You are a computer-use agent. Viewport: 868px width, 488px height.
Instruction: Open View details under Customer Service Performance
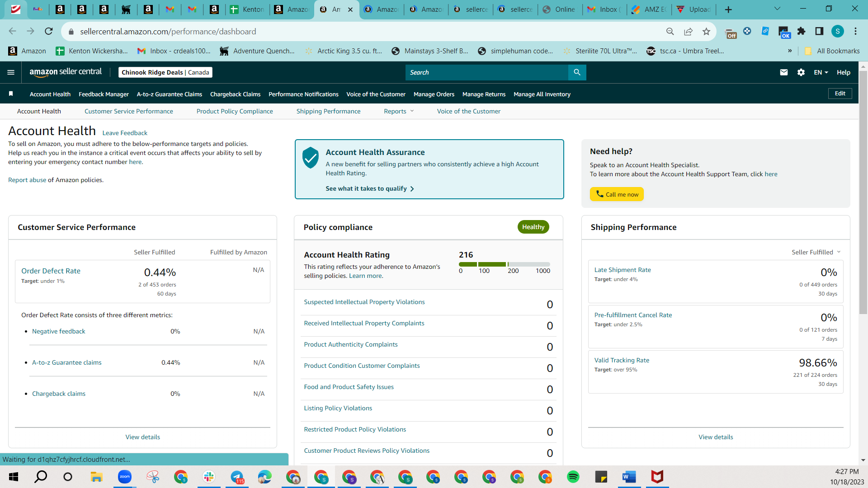click(x=143, y=437)
